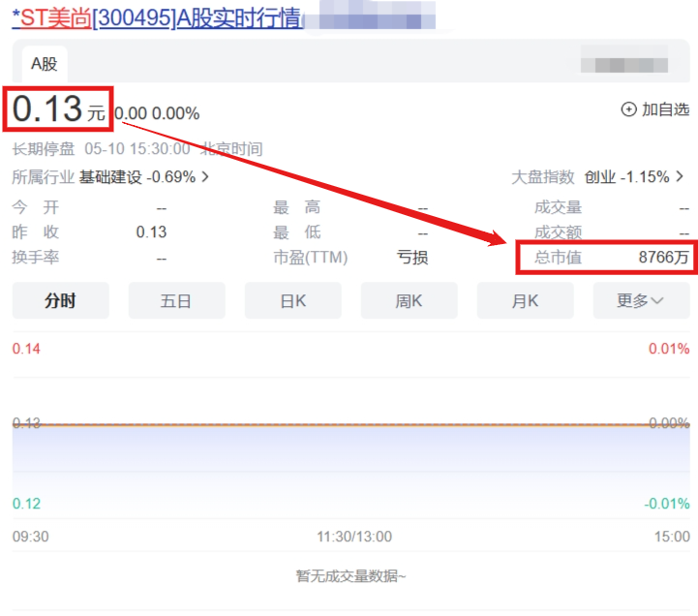This screenshot has width=698, height=616.
Task: Click the 换手率 label
Action: pos(36,257)
